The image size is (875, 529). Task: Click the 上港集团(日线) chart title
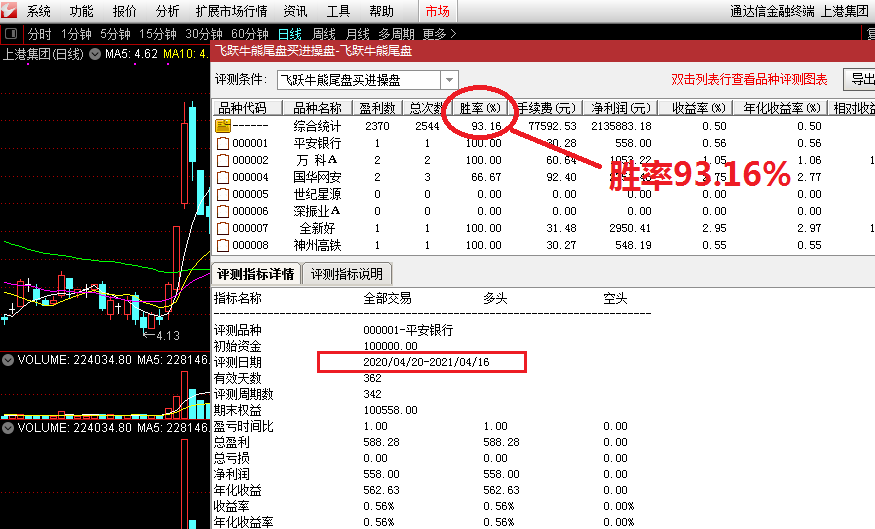[43, 54]
